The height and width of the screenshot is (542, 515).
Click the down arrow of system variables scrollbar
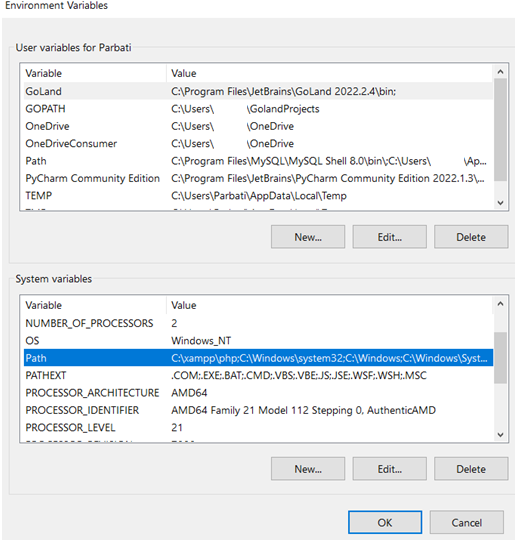[500, 435]
